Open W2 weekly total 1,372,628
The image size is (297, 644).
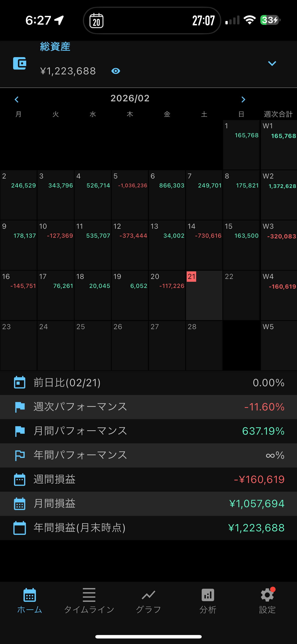click(x=279, y=195)
